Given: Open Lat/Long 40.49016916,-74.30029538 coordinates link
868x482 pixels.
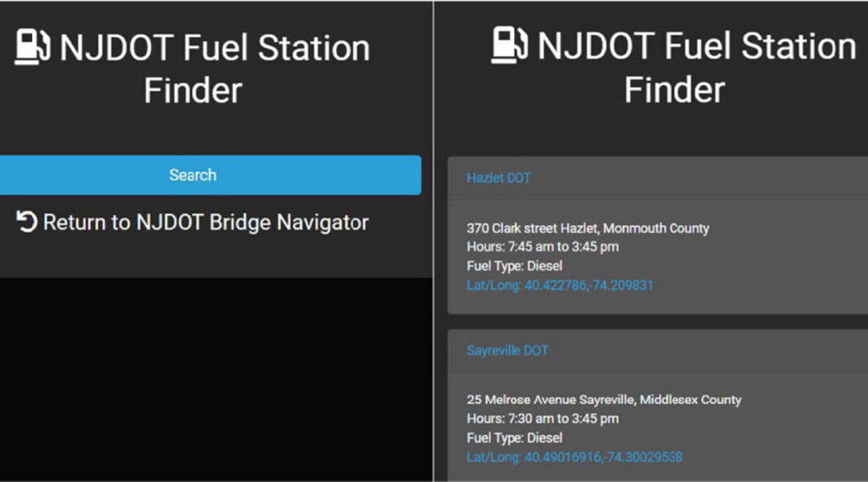Looking at the screenshot, I should (574, 457).
